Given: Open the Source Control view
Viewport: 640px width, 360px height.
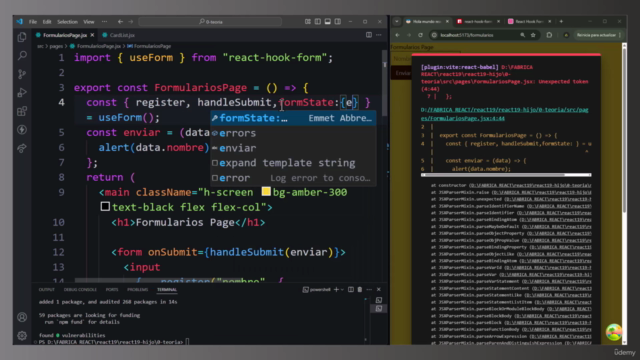Looking at the screenshot, I should (x=22, y=74).
